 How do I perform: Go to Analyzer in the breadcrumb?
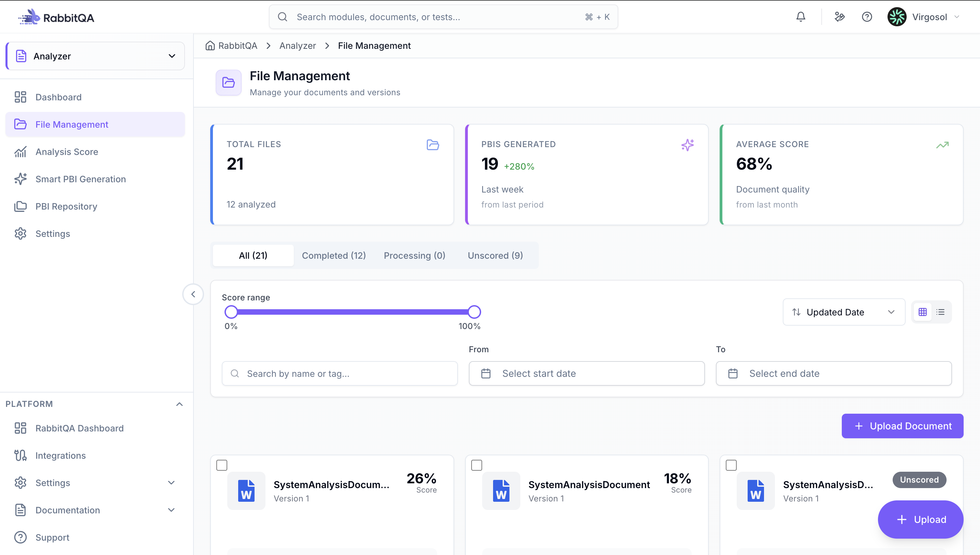(x=298, y=46)
